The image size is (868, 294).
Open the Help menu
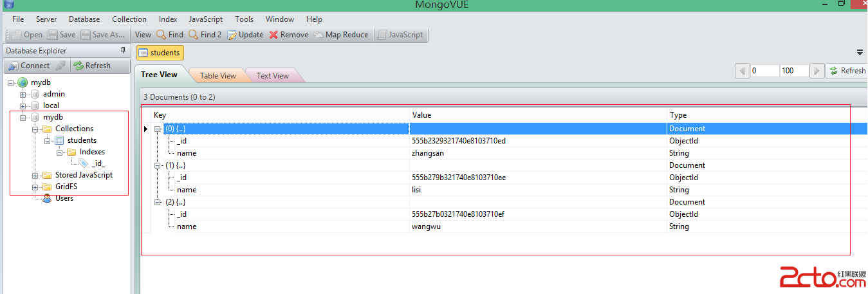tap(314, 19)
